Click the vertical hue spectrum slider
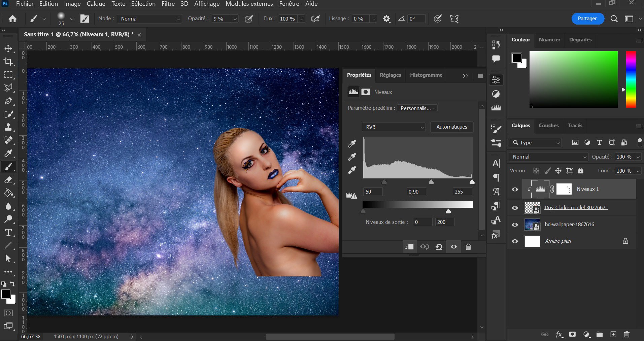The height and width of the screenshot is (341, 644). pyautogui.click(x=631, y=79)
